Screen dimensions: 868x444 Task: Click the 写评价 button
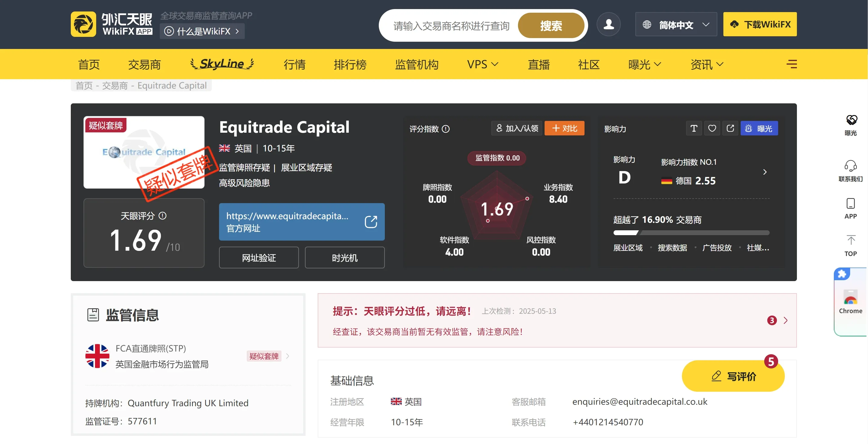[733, 376]
